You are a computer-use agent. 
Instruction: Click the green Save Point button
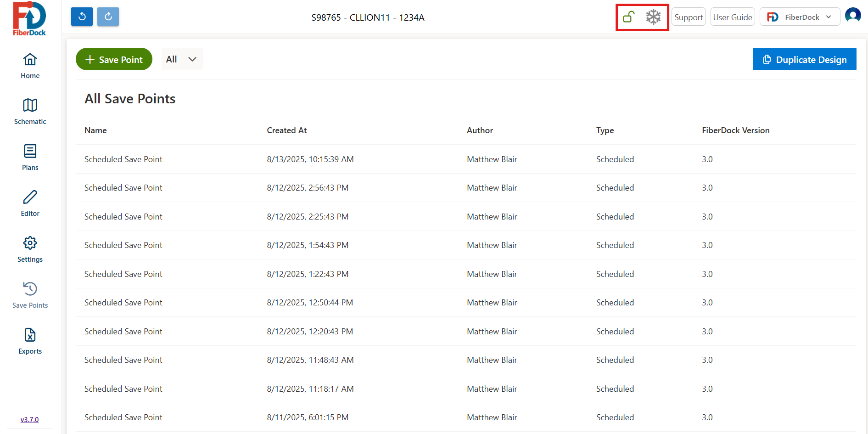114,59
